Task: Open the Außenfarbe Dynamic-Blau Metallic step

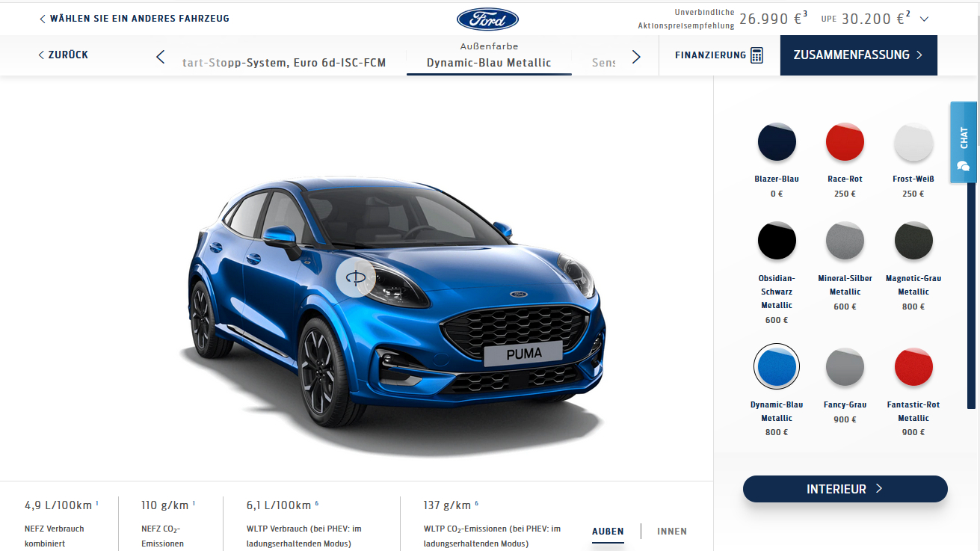Action: [x=489, y=55]
